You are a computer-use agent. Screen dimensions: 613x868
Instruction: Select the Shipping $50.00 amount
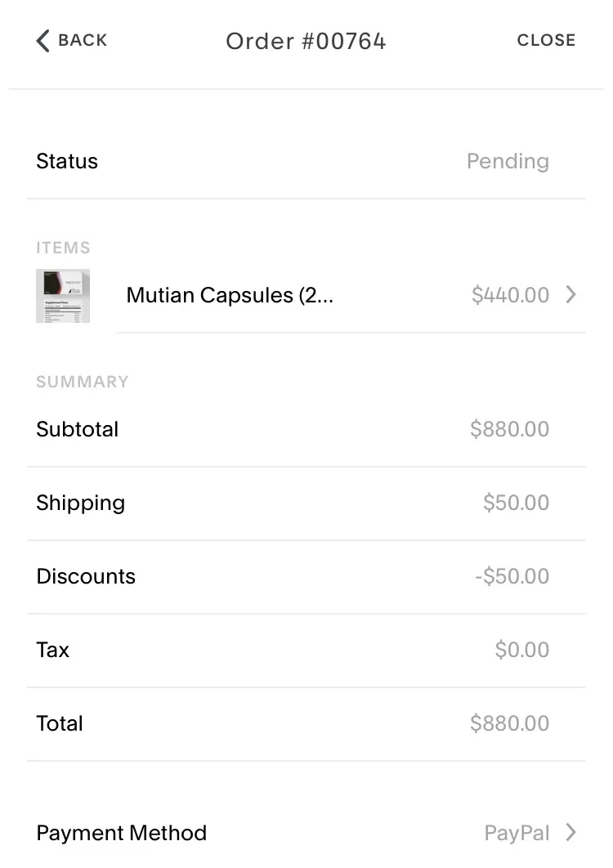(516, 503)
